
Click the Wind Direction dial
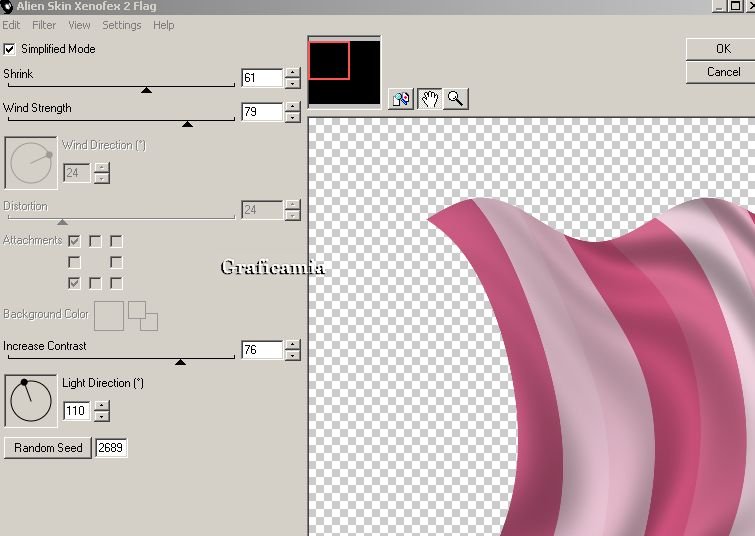tap(31, 163)
